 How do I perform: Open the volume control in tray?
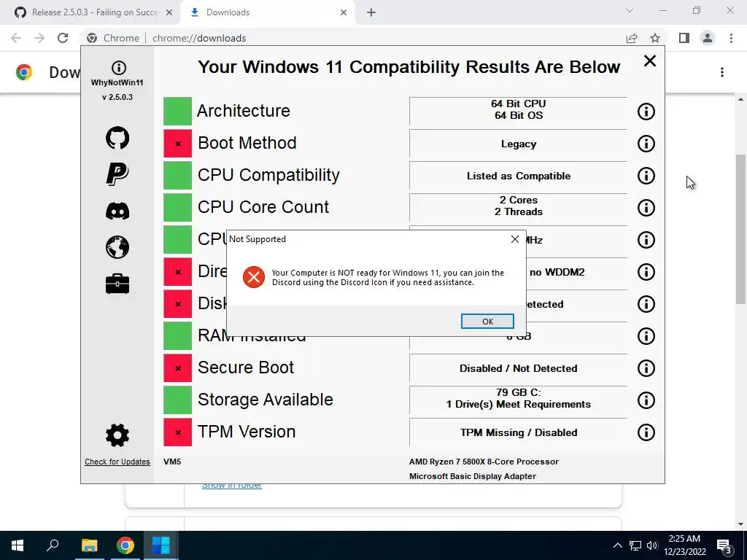coord(652,545)
